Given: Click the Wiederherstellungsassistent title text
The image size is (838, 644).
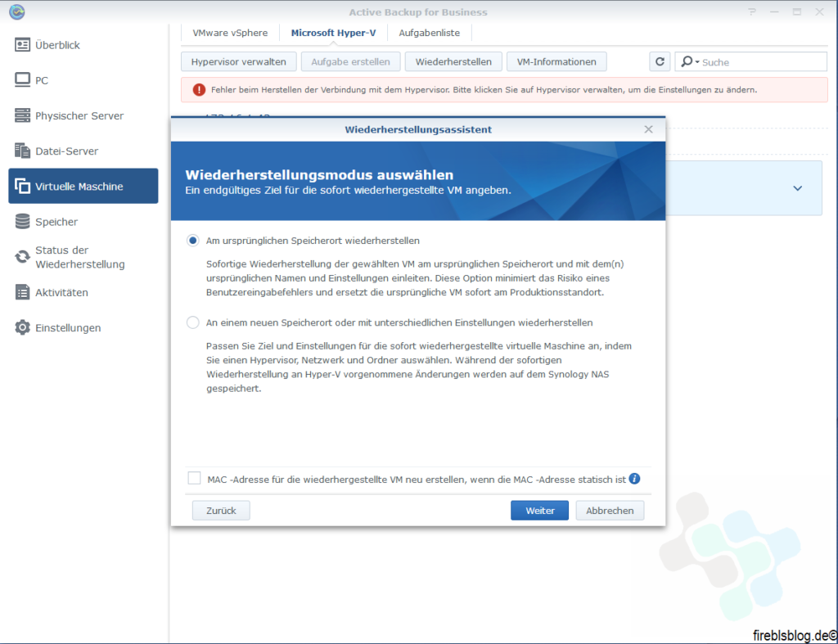Looking at the screenshot, I should 418,129.
